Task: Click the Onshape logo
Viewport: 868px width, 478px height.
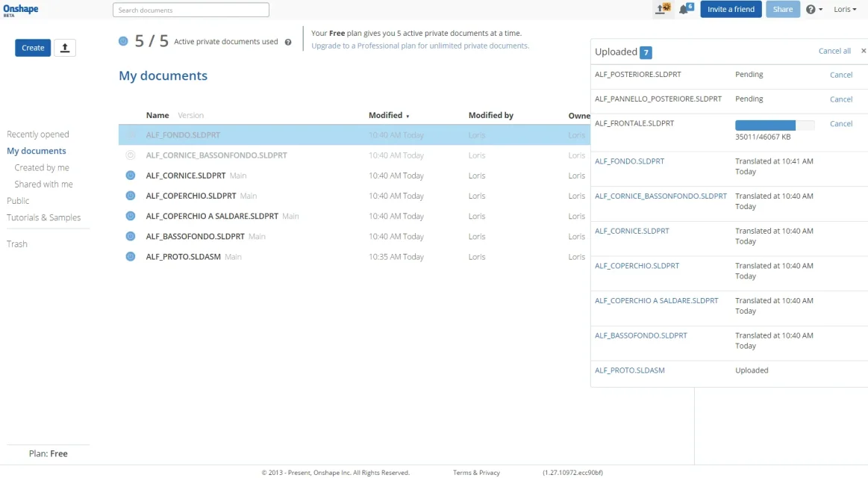Action: click(21, 10)
